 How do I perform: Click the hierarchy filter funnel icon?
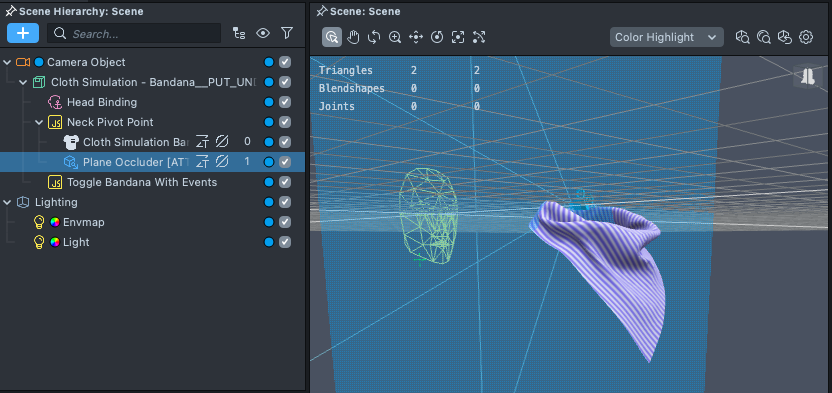287,33
